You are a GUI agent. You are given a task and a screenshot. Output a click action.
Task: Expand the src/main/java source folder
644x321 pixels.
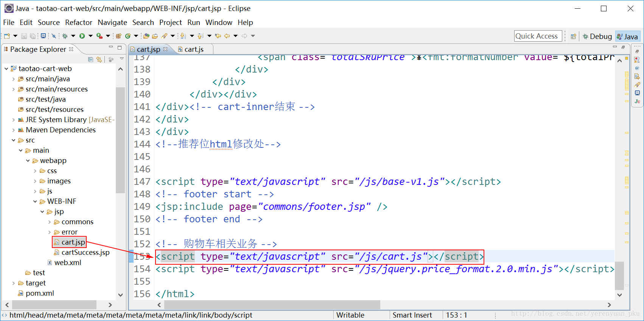click(x=14, y=79)
